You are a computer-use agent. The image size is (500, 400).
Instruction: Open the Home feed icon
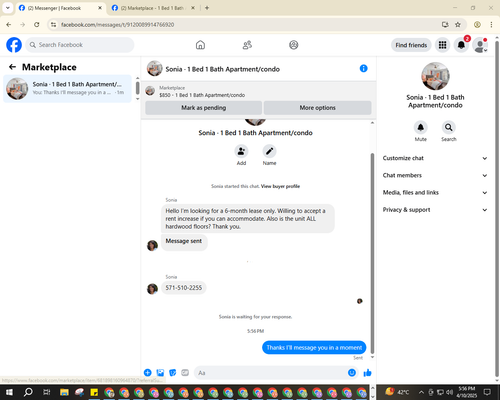pos(200,45)
